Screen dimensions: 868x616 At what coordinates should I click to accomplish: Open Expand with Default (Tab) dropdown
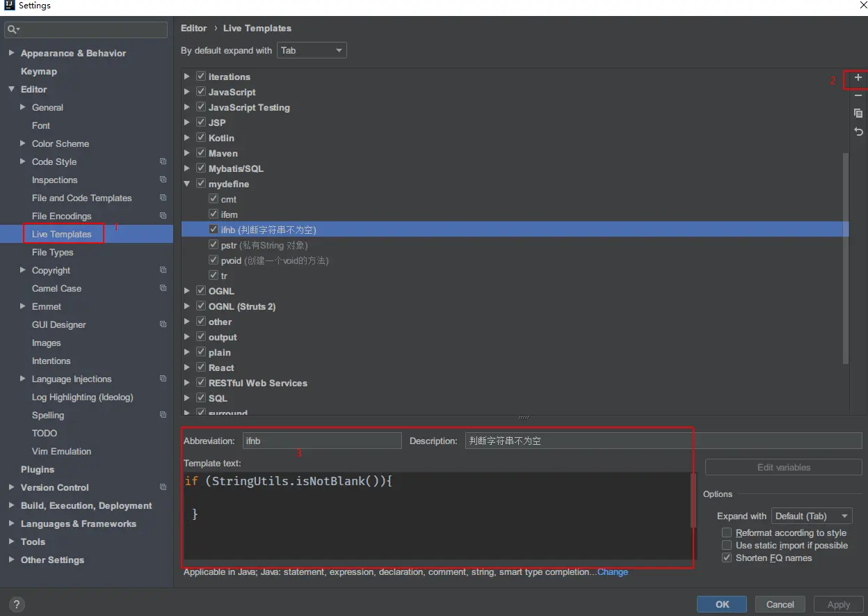coord(812,516)
